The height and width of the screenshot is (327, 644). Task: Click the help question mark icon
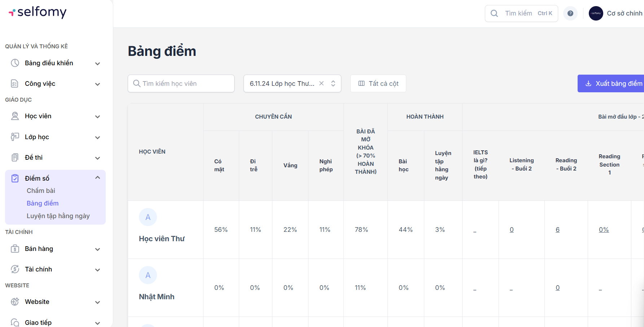point(570,13)
